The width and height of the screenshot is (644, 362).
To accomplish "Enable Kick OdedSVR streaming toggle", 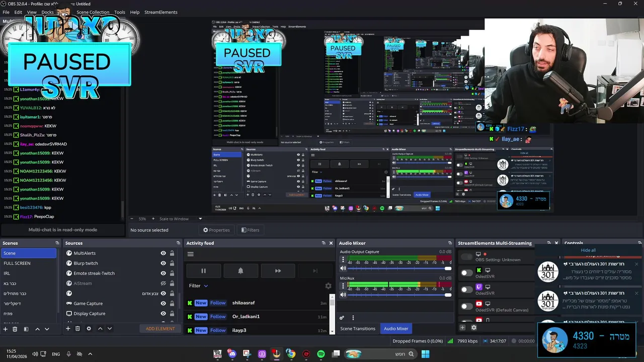I will (467, 273).
